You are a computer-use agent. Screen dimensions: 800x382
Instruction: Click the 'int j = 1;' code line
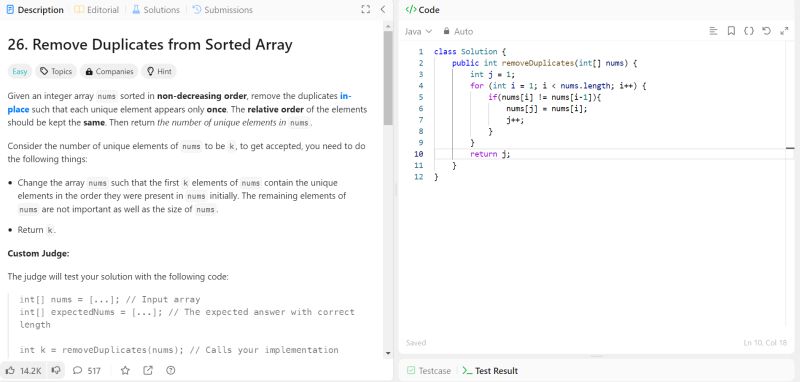click(x=492, y=74)
